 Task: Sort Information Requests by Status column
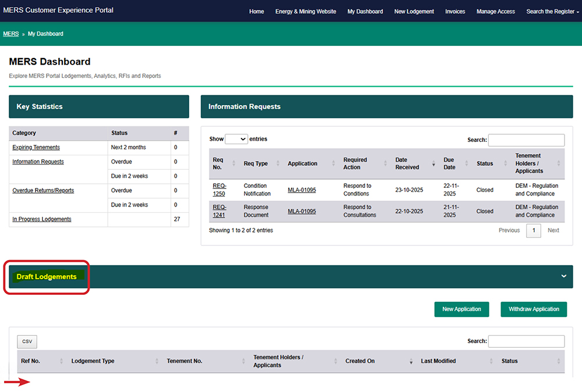pyautogui.click(x=492, y=163)
